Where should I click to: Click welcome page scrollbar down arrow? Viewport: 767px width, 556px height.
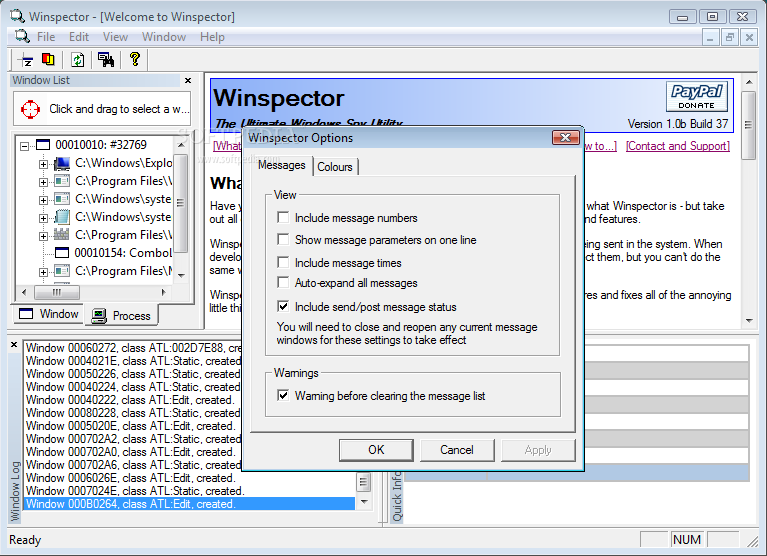[749, 321]
